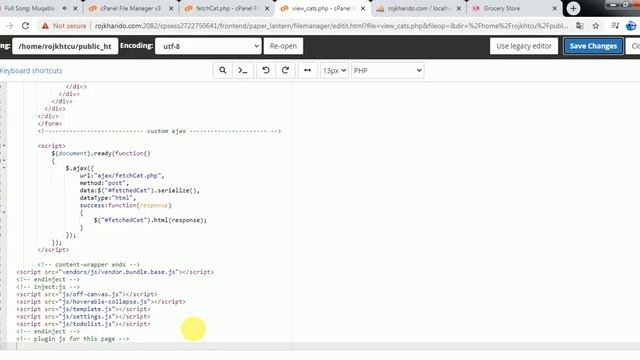Click the custom ajax comment line
The image size is (640, 360).
159,131
